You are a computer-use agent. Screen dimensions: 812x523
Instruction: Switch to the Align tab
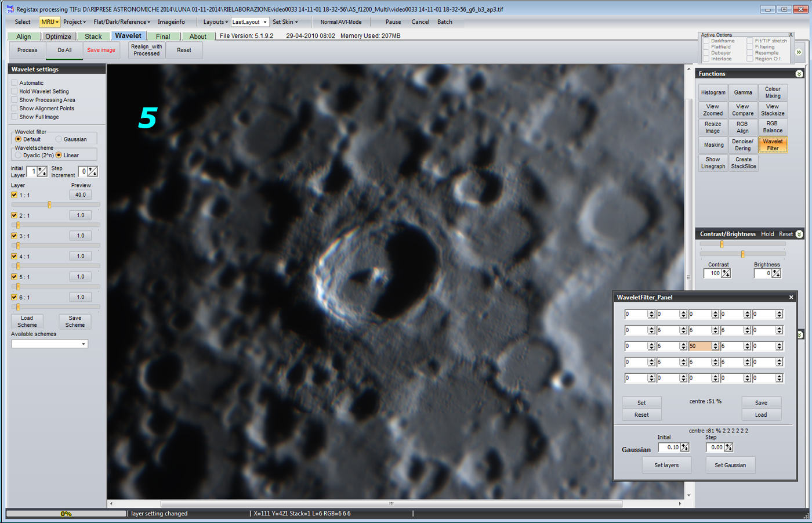click(x=24, y=37)
